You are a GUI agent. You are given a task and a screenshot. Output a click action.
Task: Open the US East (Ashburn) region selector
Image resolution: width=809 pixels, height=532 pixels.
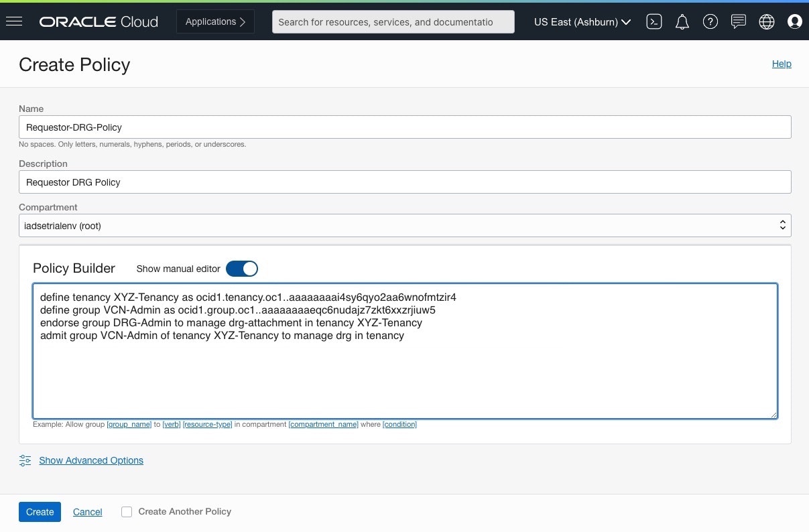click(x=582, y=22)
